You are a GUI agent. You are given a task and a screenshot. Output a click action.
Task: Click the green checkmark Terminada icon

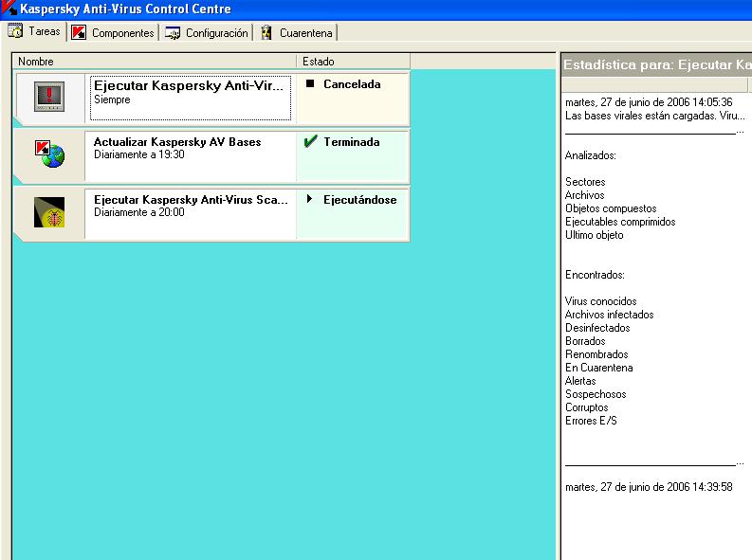click(x=310, y=141)
